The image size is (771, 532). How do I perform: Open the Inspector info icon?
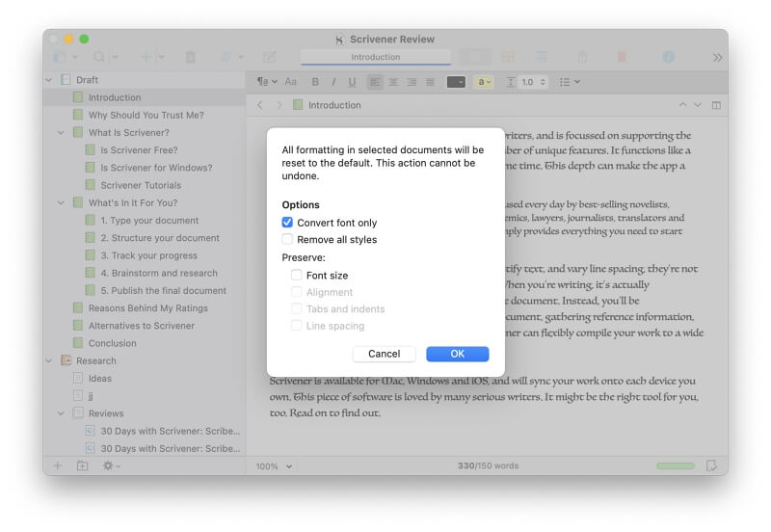tap(669, 57)
